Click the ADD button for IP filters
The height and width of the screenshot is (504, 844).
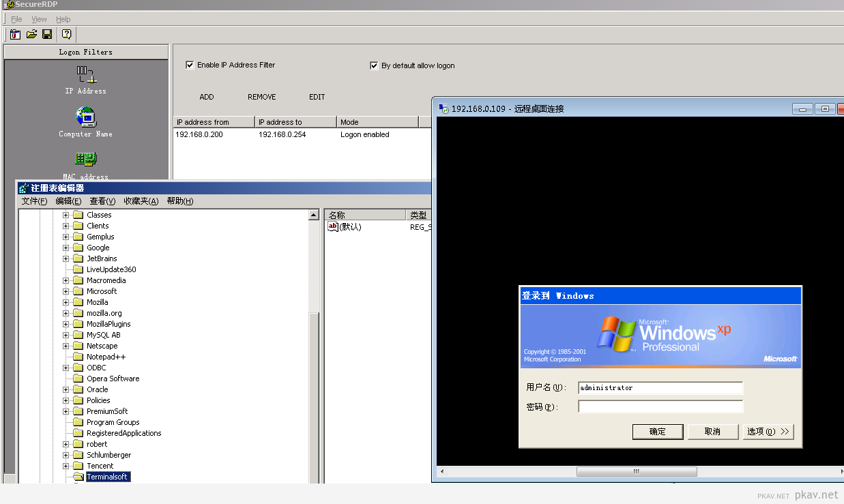207,97
